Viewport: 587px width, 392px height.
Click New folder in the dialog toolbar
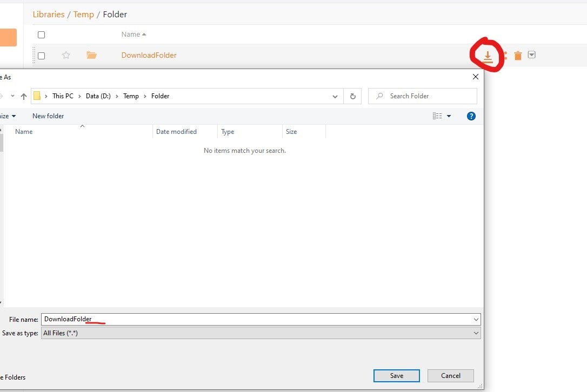pos(48,116)
